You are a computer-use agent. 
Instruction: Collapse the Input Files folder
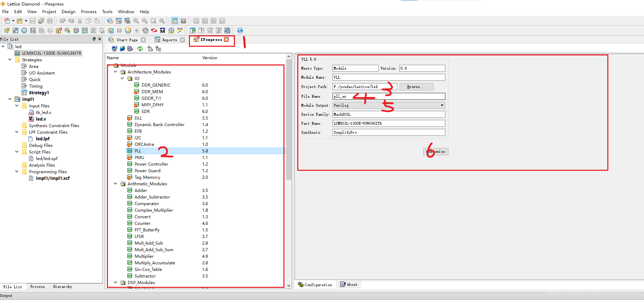coord(17,106)
